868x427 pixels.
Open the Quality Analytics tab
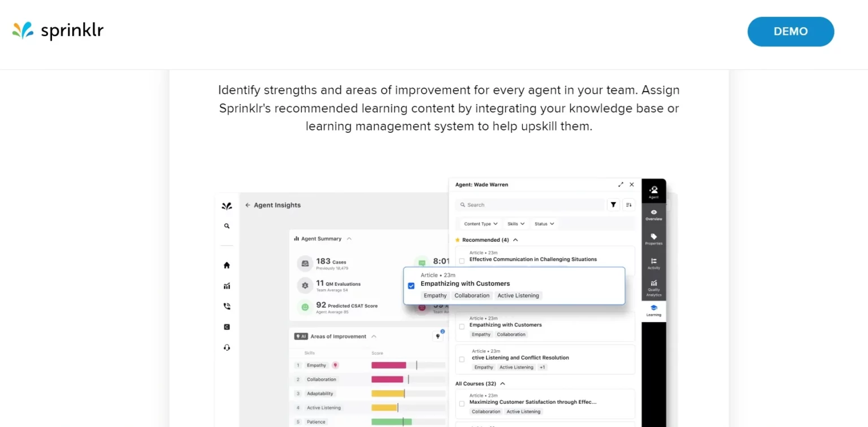(x=653, y=287)
